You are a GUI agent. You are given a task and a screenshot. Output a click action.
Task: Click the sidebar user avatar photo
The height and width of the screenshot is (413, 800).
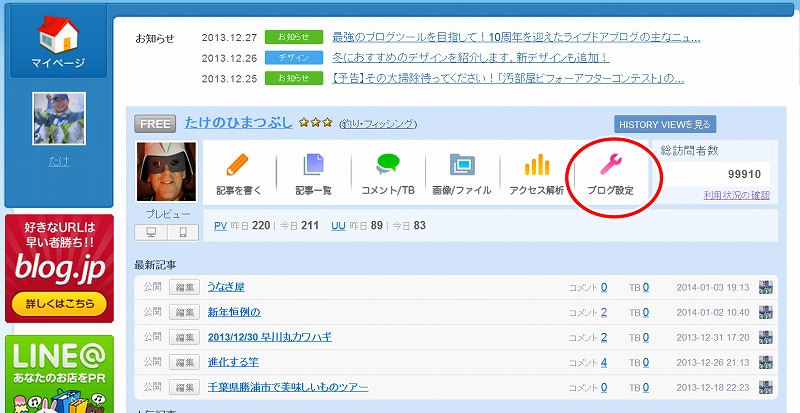[x=59, y=118]
